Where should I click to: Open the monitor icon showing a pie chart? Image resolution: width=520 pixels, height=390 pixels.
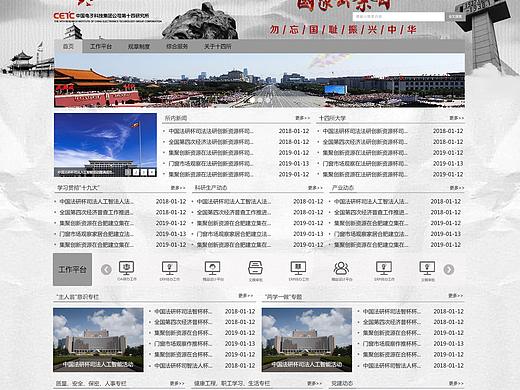213,268
